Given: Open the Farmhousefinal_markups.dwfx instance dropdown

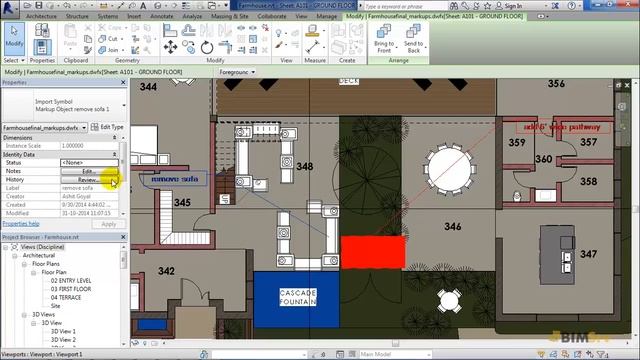Looking at the screenshot, I should (44, 128).
